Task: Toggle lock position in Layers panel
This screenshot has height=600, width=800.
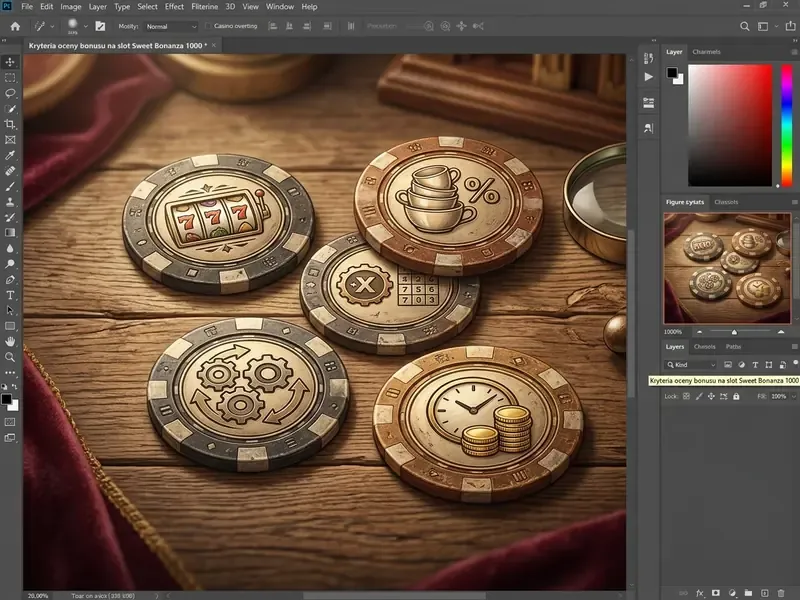Action: pyautogui.click(x=711, y=396)
